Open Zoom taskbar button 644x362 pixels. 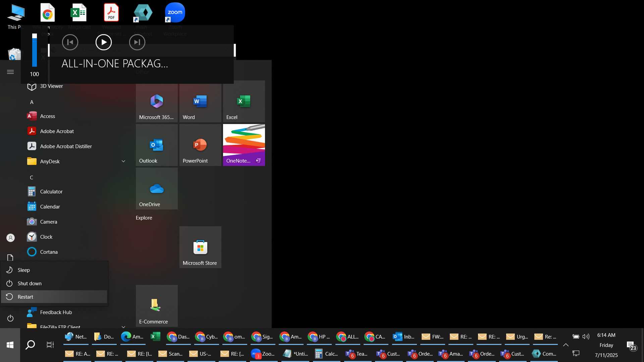point(263,354)
